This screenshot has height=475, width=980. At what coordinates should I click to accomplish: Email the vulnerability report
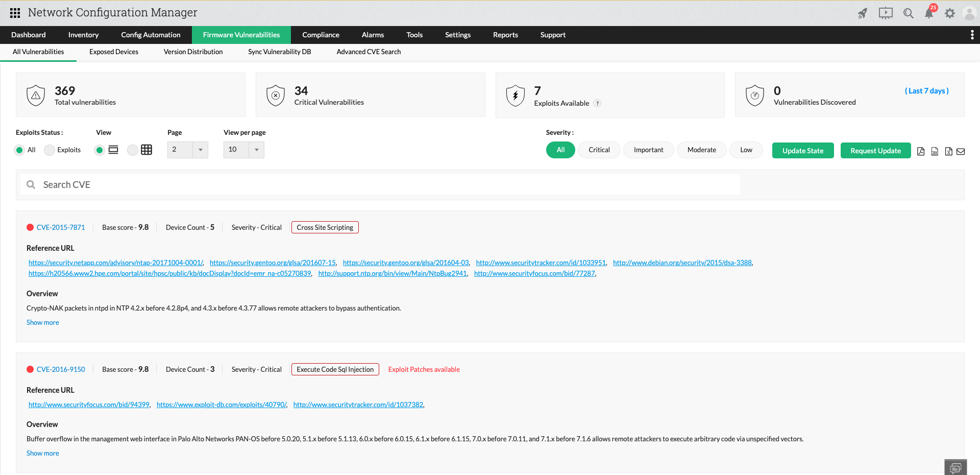click(961, 152)
